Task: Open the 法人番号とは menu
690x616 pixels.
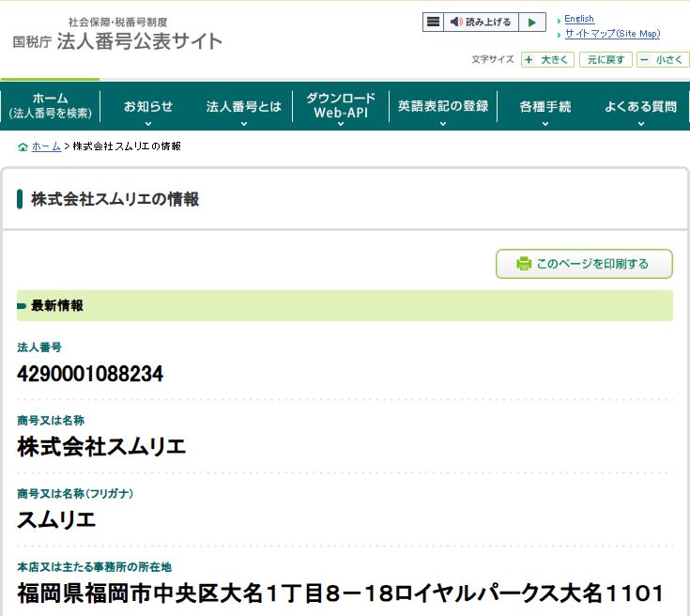Action: click(x=243, y=106)
